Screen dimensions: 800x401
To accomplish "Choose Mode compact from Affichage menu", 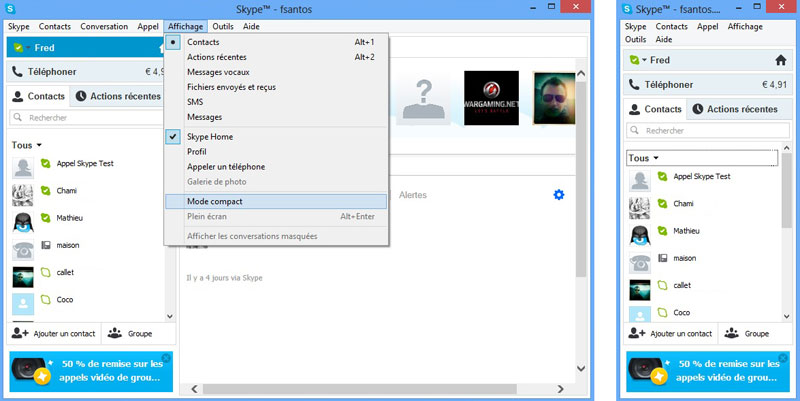I will pyautogui.click(x=276, y=202).
